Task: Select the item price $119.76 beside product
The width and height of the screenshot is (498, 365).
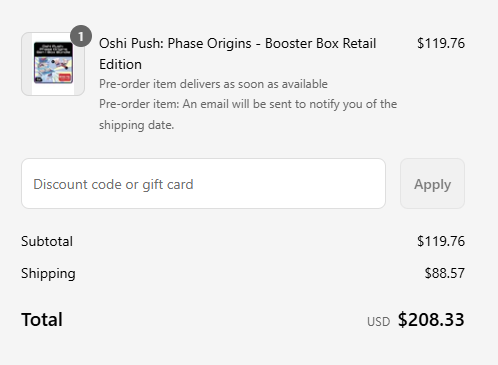Action: pyautogui.click(x=441, y=43)
